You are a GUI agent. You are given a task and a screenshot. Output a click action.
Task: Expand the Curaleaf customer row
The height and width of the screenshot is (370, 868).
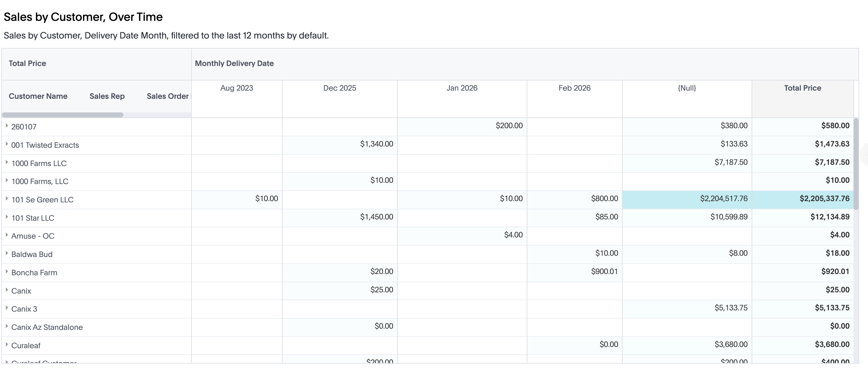click(7, 344)
